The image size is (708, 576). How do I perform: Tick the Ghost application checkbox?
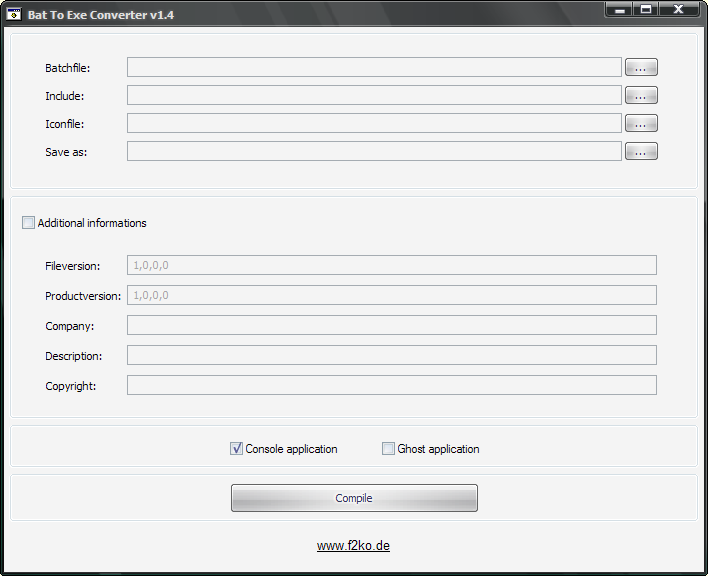388,448
